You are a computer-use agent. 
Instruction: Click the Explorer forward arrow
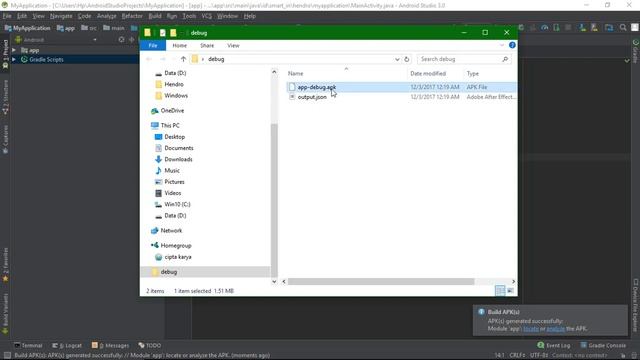(x=162, y=59)
